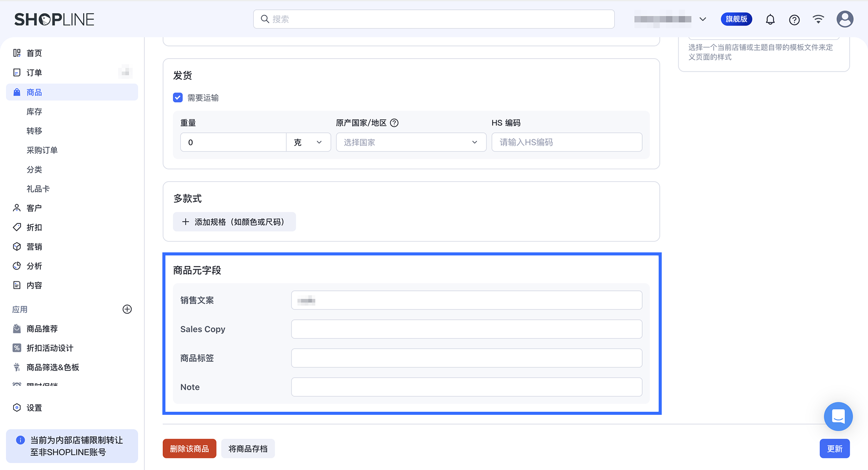Click the blue 更新 button
This screenshot has height=470, width=868.
[x=835, y=449]
